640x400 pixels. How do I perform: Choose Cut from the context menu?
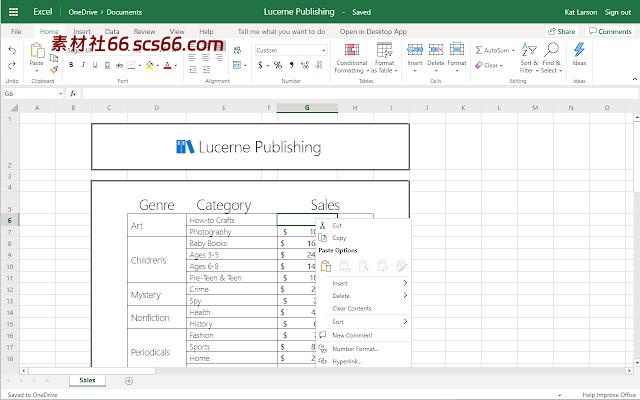337,226
